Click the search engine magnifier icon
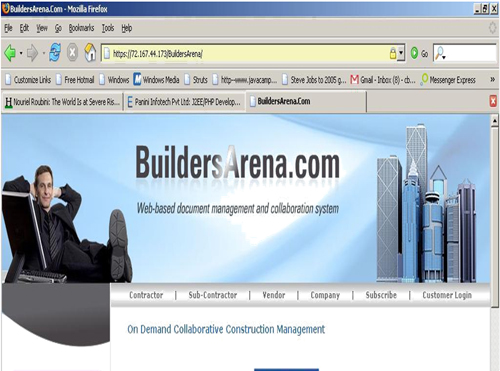The width and height of the screenshot is (500, 371). coord(440,53)
